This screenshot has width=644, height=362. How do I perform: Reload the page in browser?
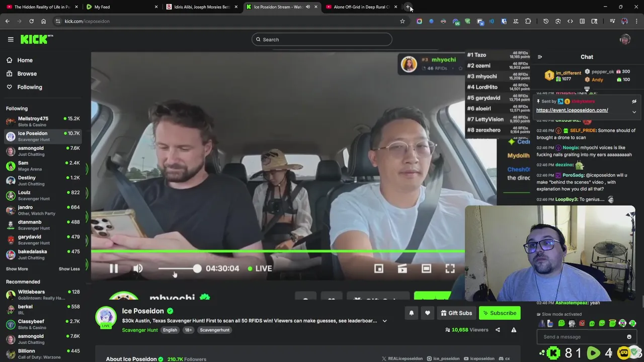coord(31,21)
